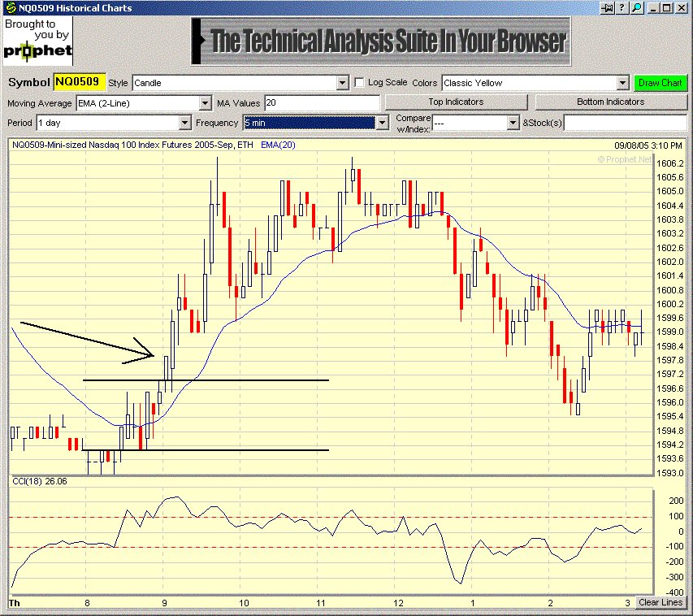
Task: Click the 1600.2 price axis label
Action: [669, 304]
